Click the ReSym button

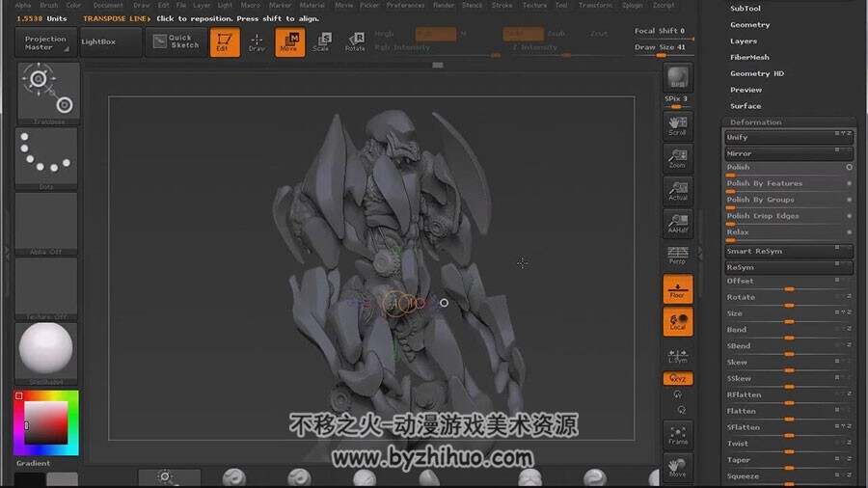click(788, 267)
